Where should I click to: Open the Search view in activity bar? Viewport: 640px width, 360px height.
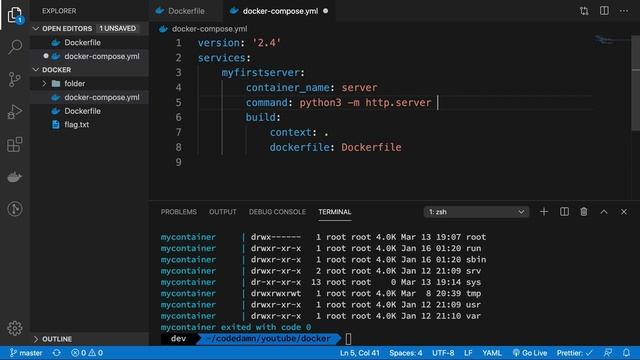pyautogui.click(x=15, y=47)
